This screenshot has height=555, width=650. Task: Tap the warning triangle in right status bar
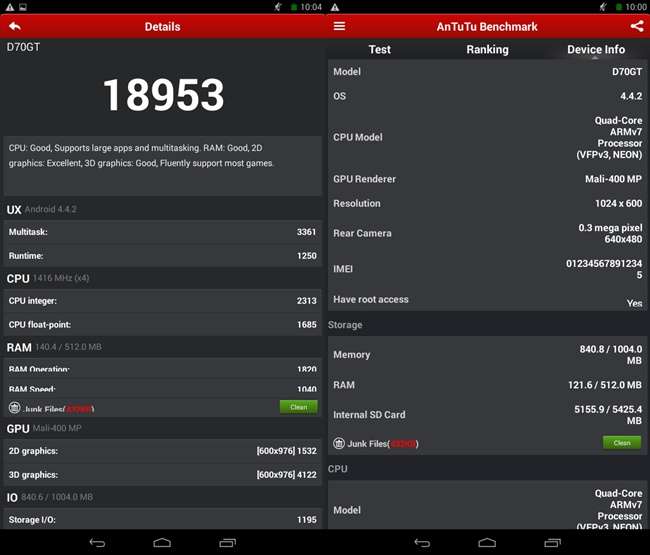click(335, 7)
